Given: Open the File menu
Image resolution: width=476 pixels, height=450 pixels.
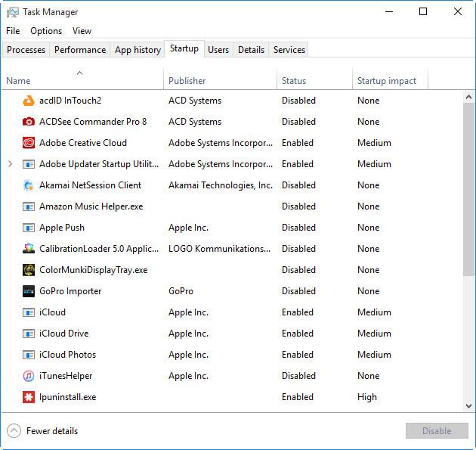Looking at the screenshot, I should (x=13, y=31).
